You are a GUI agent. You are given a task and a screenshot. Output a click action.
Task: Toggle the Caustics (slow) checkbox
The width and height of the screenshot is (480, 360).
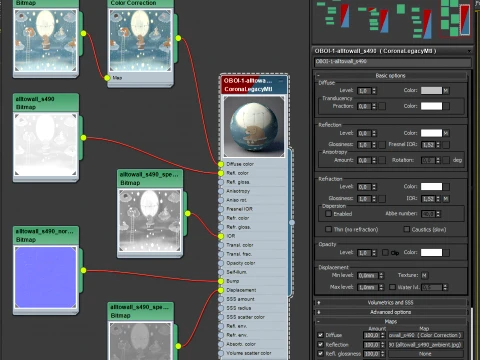coord(407,229)
